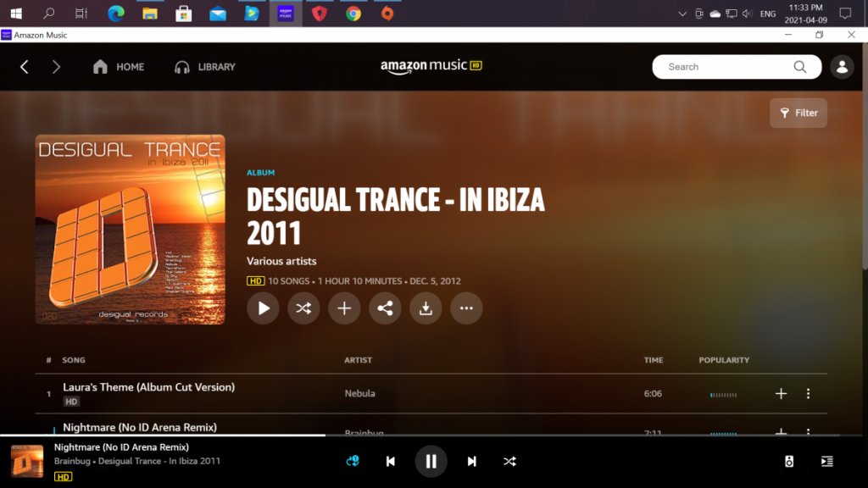Open the Nebula artist link

tap(359, 393)
